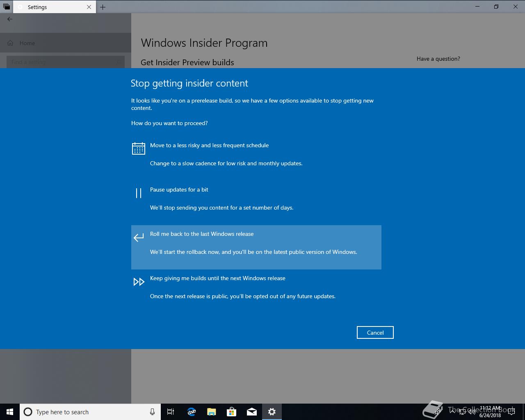Cancel the Stop getting insider content dialog

(x=375, y=333)
